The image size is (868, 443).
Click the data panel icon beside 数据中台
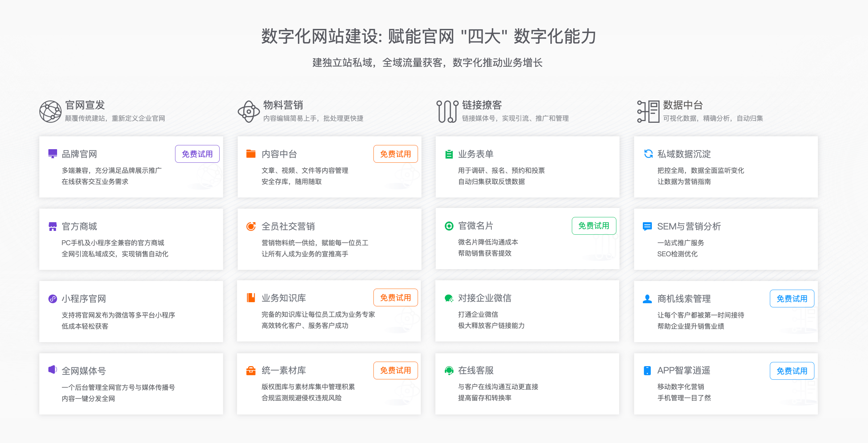click(648, 112)
